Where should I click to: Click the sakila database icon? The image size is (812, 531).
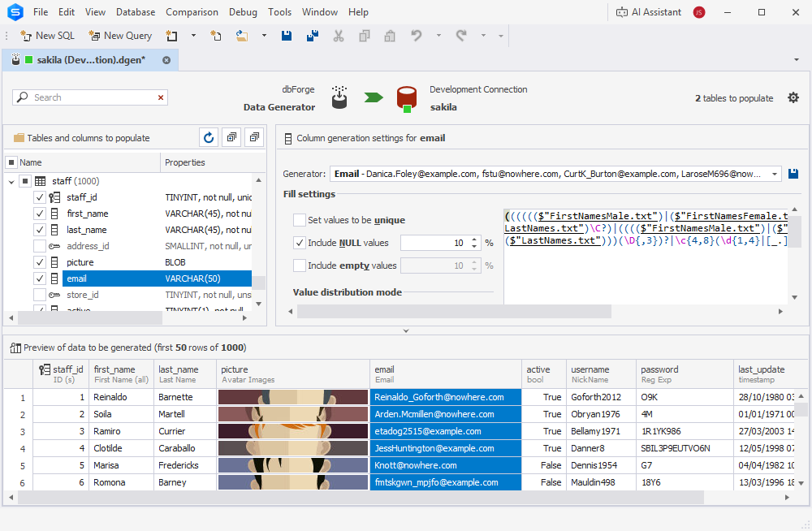(407, 98)
